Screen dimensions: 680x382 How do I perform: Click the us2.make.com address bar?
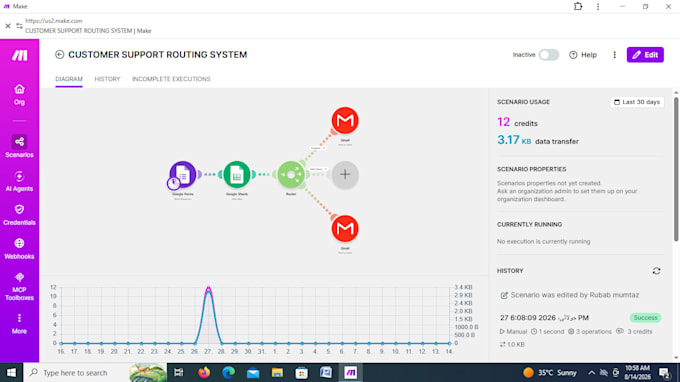coord(54,21)
